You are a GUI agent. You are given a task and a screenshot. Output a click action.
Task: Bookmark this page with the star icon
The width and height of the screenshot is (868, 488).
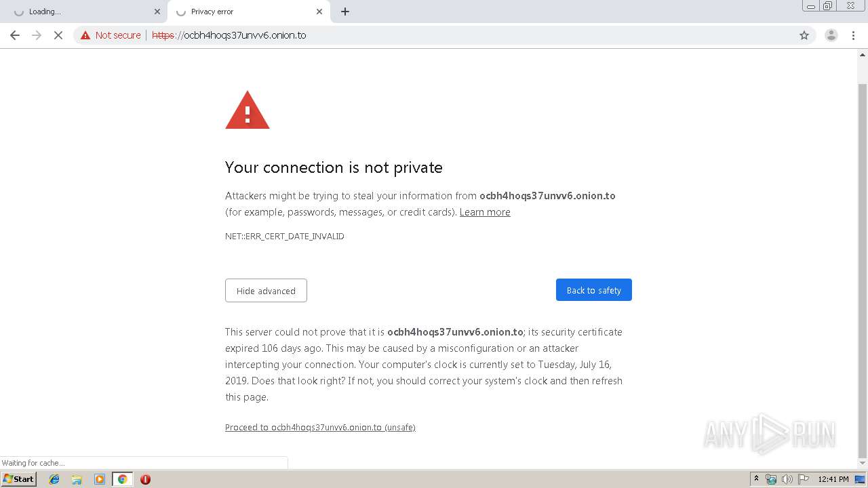804,35
